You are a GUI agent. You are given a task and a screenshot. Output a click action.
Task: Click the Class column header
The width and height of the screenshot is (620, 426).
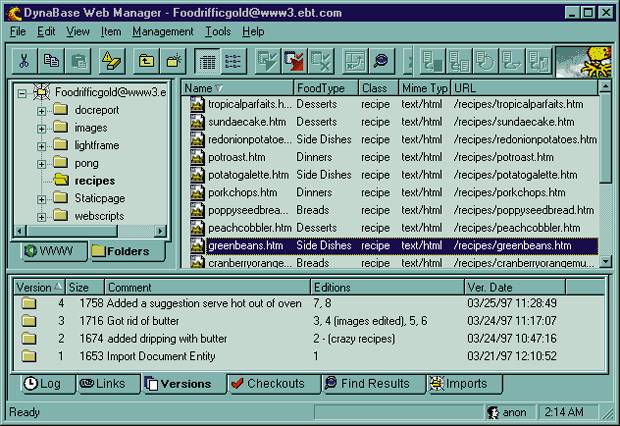point(378,88)
